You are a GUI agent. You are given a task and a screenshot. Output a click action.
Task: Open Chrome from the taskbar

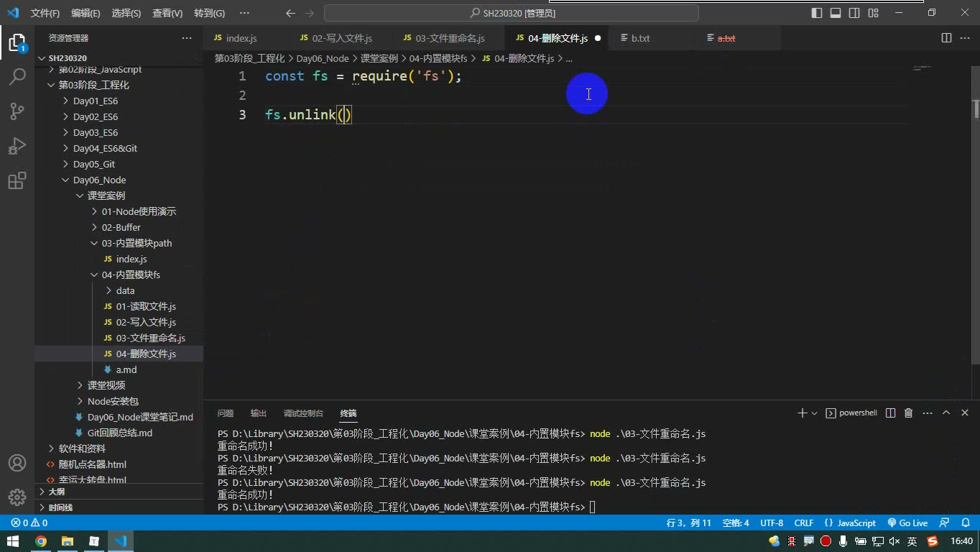[41, 541]
